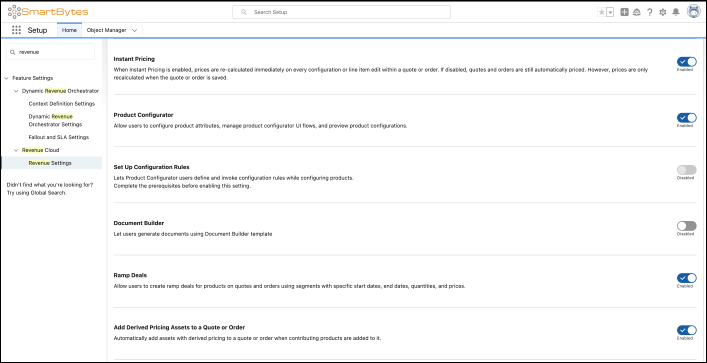This screenshot has height=363, width=707.
Task: Click the Product Configurator heading
Action: point(143,115)
